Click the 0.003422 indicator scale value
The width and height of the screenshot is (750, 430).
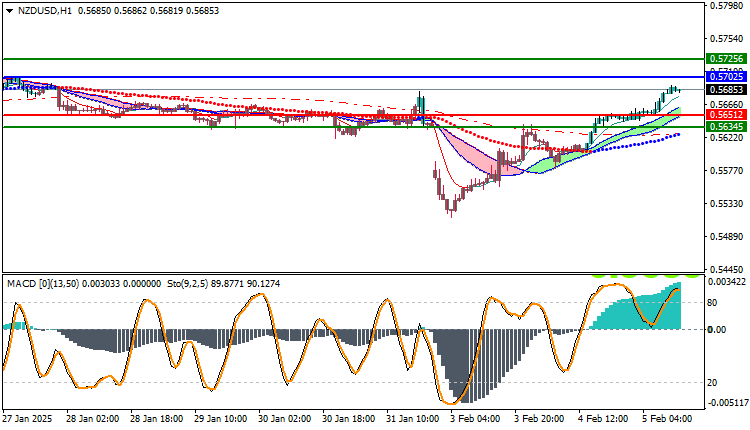[727, 282]
